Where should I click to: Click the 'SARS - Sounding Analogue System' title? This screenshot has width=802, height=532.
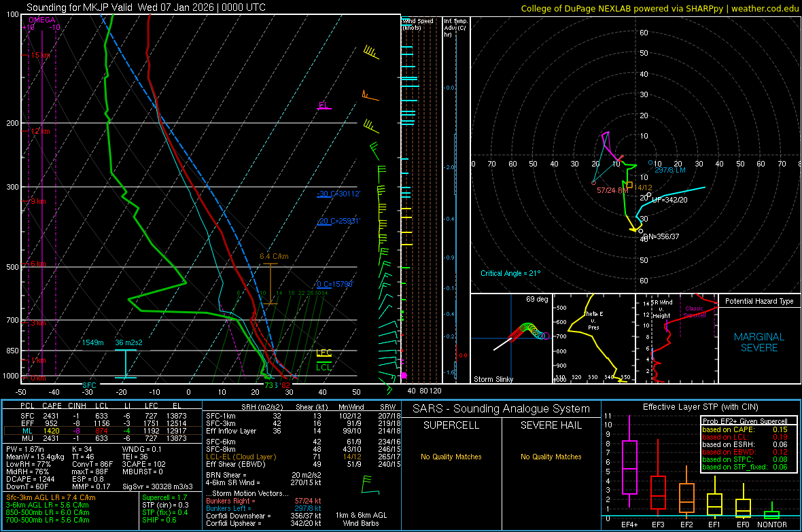502,408
